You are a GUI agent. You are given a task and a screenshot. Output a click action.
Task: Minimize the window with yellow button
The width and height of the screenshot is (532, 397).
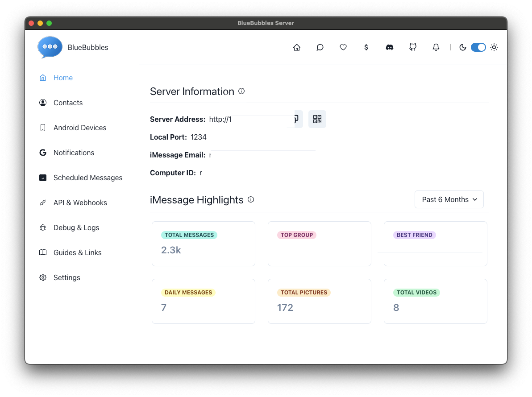coord(40,23)
